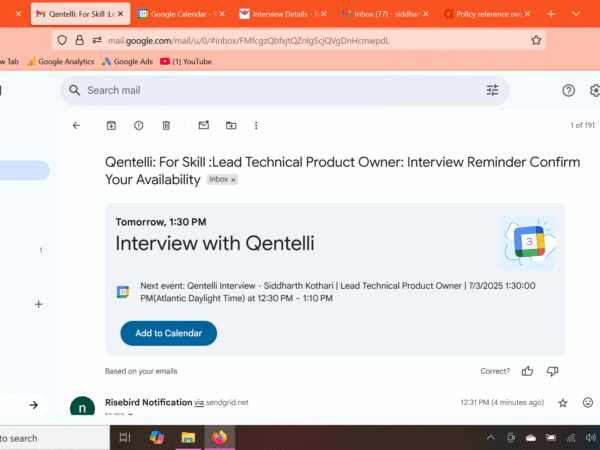The width and height of the screenshot is (600, 450).
Task: Give thumbs down for Correct?
Action: coord(552,371)
